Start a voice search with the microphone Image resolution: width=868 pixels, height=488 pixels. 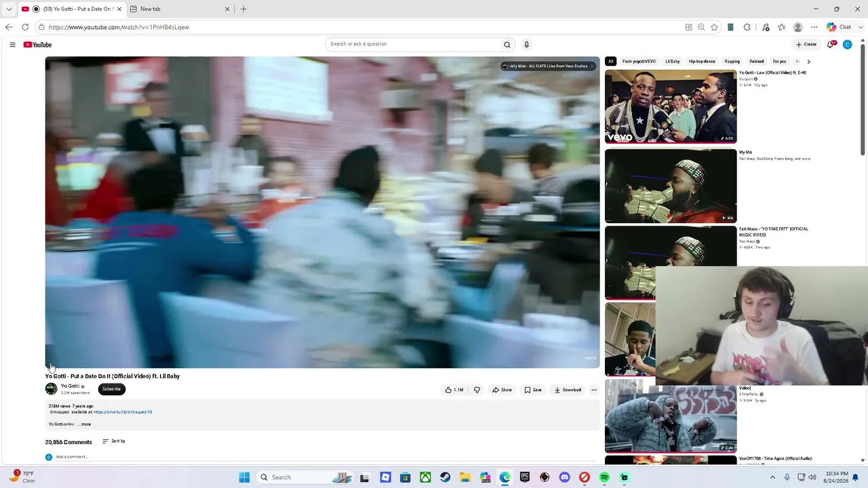tap(526, 45)
